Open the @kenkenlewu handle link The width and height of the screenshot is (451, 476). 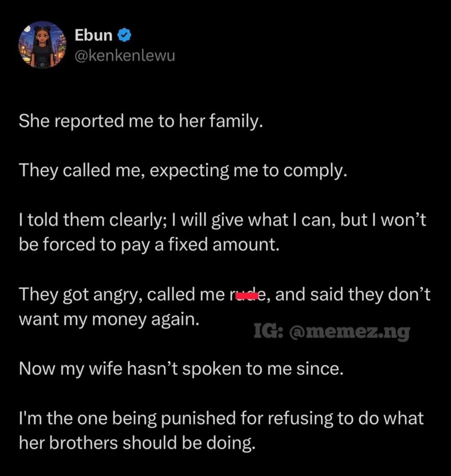pos(124,55)
